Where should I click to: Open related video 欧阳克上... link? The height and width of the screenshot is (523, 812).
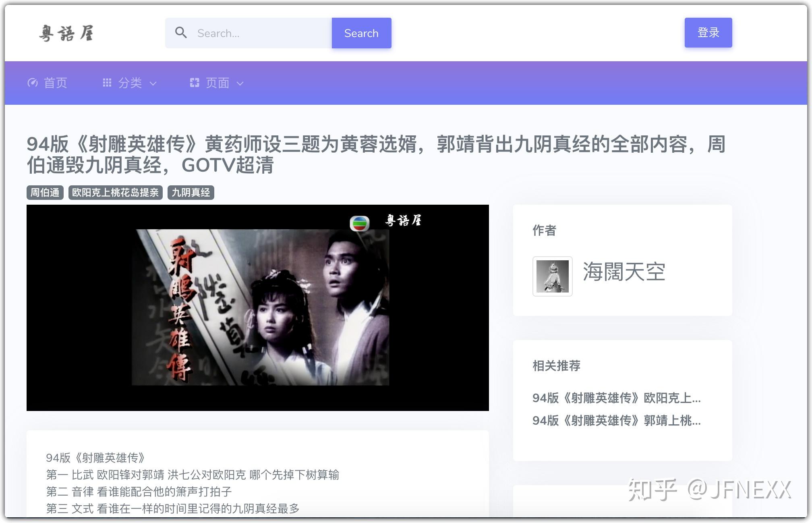[616, 398]
